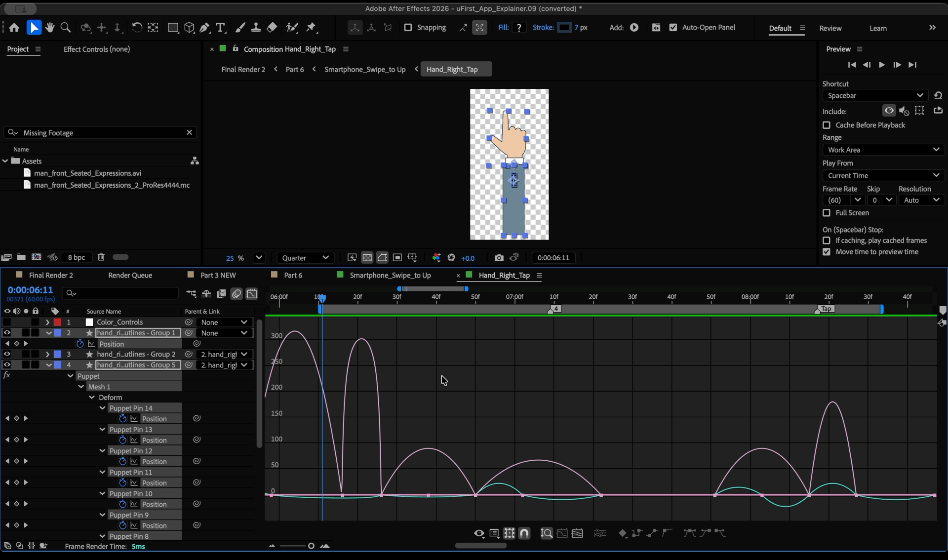Enable the Snapping checkbox

[x=408, y=28]
